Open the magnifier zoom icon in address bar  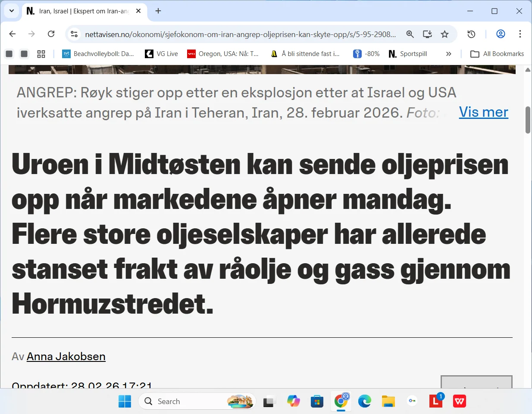click(410, 34)
